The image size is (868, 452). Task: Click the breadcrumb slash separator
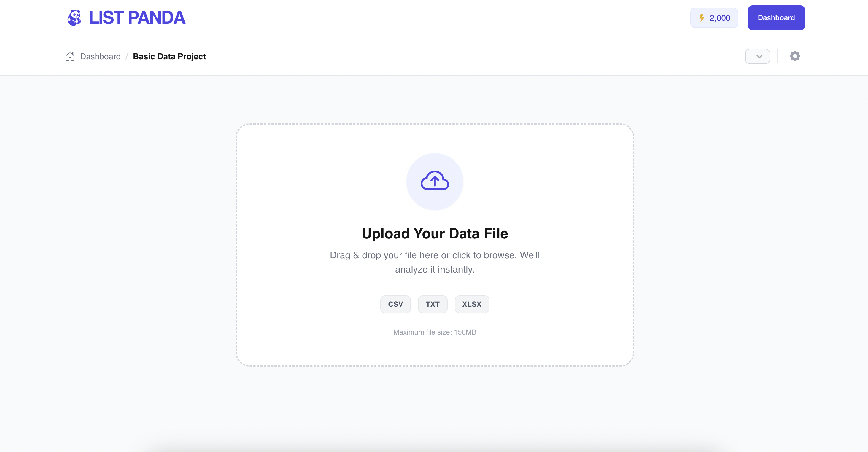pos(127,57)
